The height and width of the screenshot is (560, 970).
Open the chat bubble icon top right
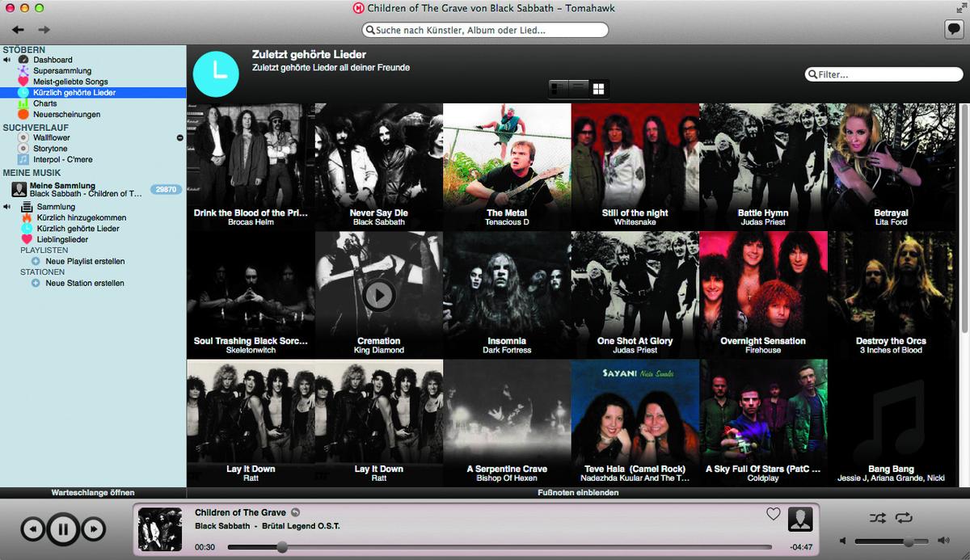pyautogui.click(x=953, y=29)
